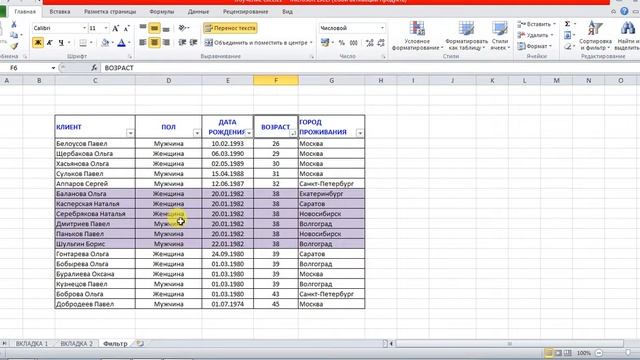This screenshot has height=360, width=640.
Task: Click the insert new sheet tab icon
Action: (x=140, y=343)
